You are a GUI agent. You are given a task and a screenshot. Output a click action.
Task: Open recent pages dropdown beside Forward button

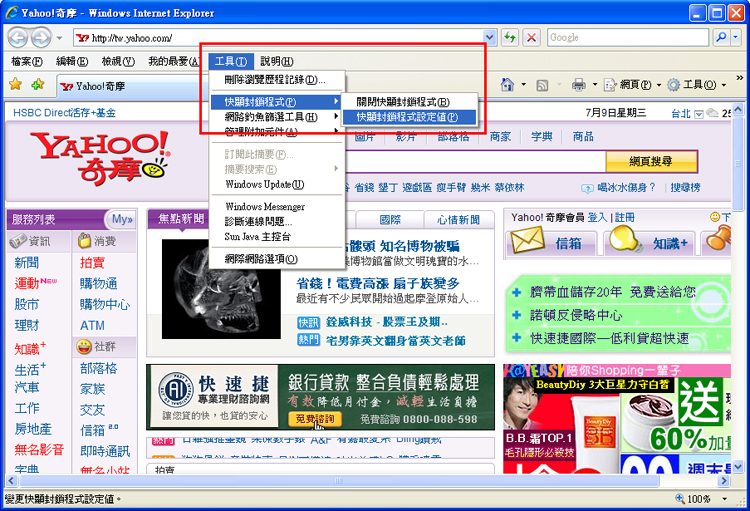(59, 38)
